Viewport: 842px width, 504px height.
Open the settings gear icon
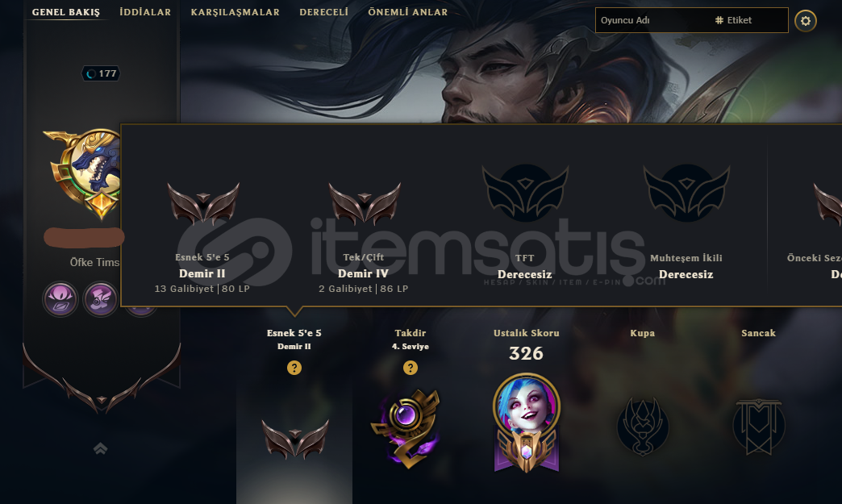pos(805,21)
